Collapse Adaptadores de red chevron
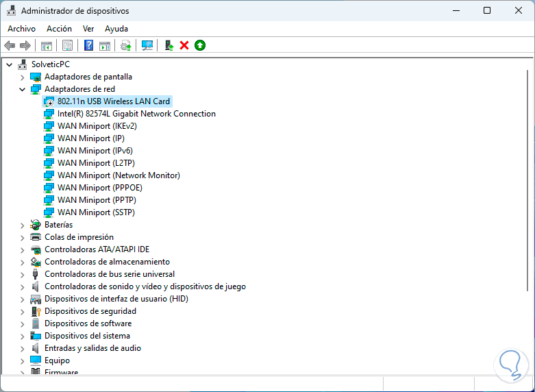Viewport: 535px width, 392px height. [22, 90]
